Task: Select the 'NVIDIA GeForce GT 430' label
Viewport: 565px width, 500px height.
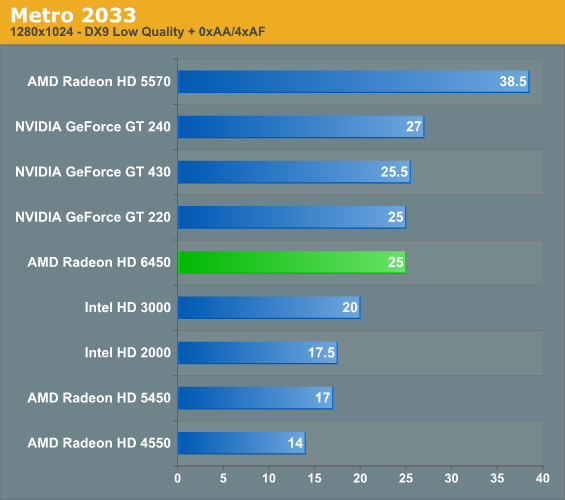Action: tap(93, 172)
